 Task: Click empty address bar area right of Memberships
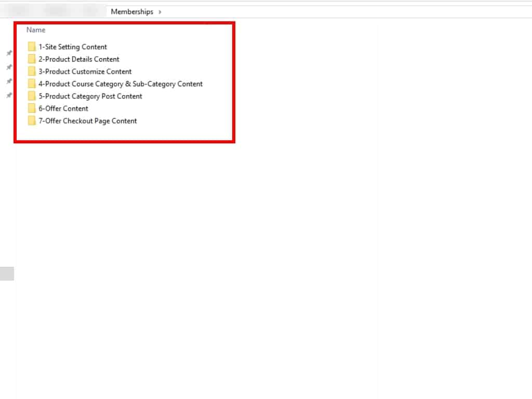click(x=338, y=11)
